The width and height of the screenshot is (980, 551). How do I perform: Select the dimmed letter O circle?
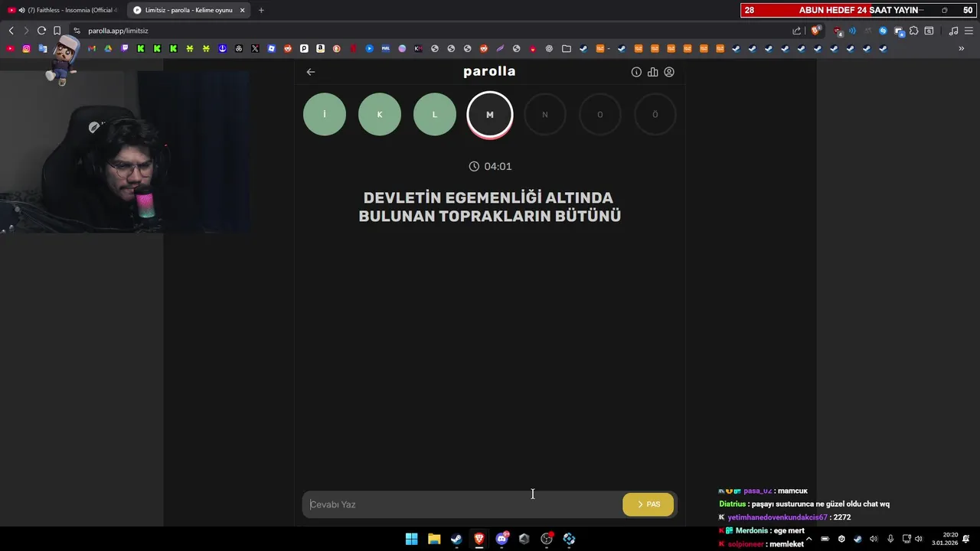click(x=600, y=114)
